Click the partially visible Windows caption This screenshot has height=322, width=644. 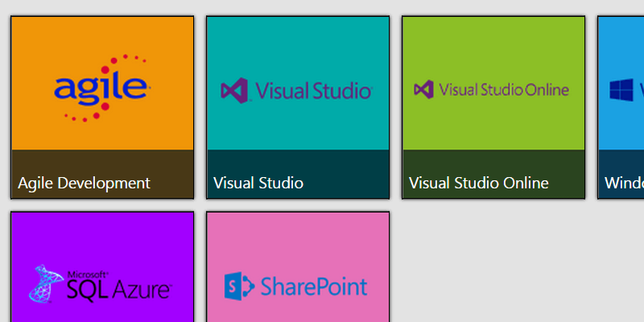625,183
